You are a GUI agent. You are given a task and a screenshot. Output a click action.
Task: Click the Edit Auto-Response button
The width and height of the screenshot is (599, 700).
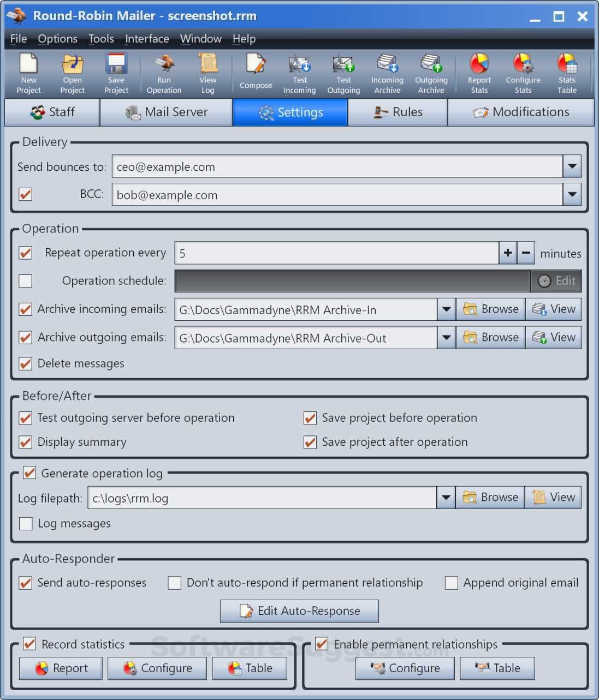(299, 611)
